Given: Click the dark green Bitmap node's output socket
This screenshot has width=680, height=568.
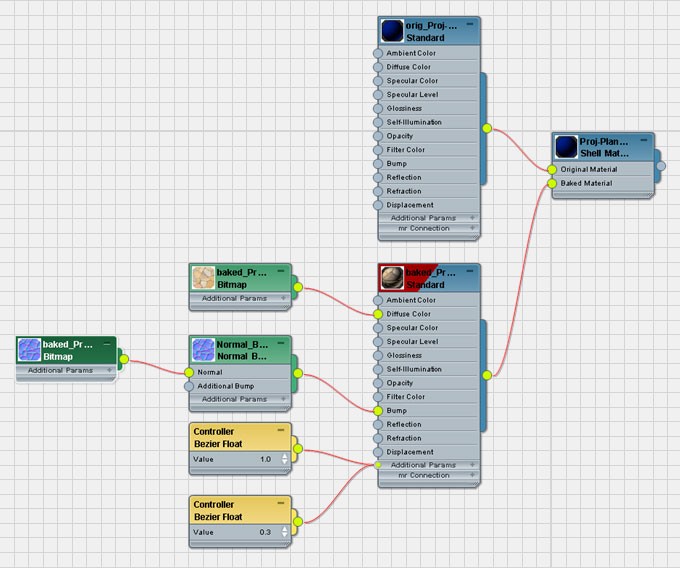Looking at the screenshot, I should [x=124, y=359].
